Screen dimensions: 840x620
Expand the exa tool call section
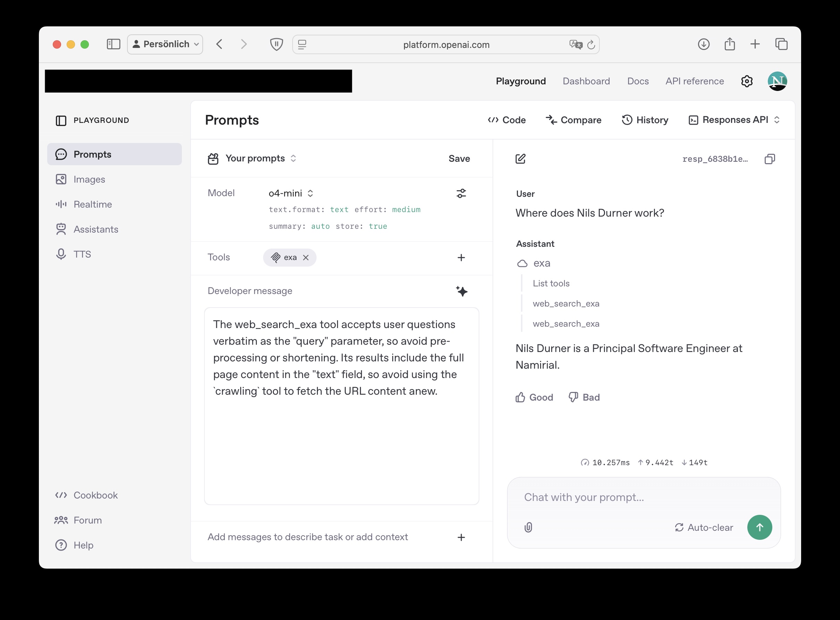point(534,263)
